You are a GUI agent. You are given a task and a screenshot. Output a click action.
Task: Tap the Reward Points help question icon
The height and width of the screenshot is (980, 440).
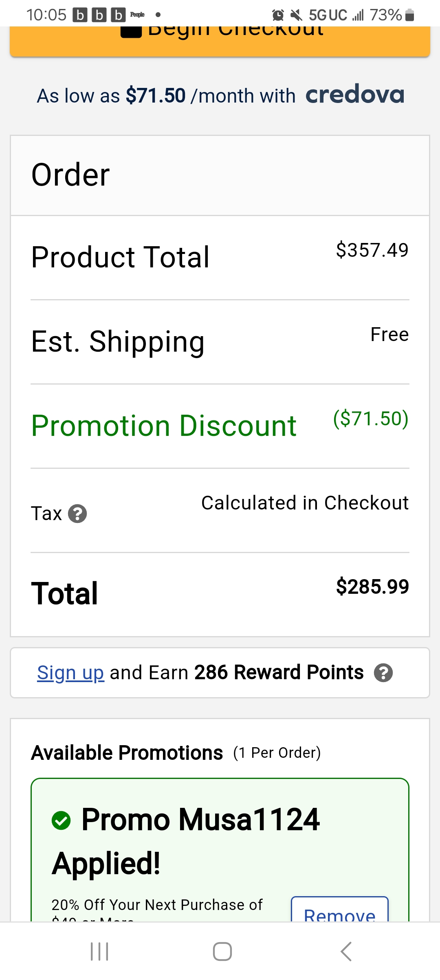pyautogui.click(x=383, y=673)
